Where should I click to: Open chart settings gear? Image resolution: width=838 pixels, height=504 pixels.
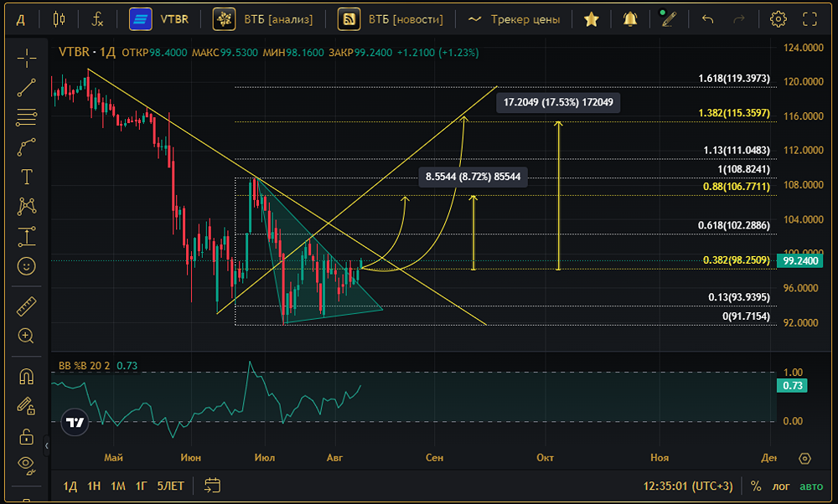779,20
